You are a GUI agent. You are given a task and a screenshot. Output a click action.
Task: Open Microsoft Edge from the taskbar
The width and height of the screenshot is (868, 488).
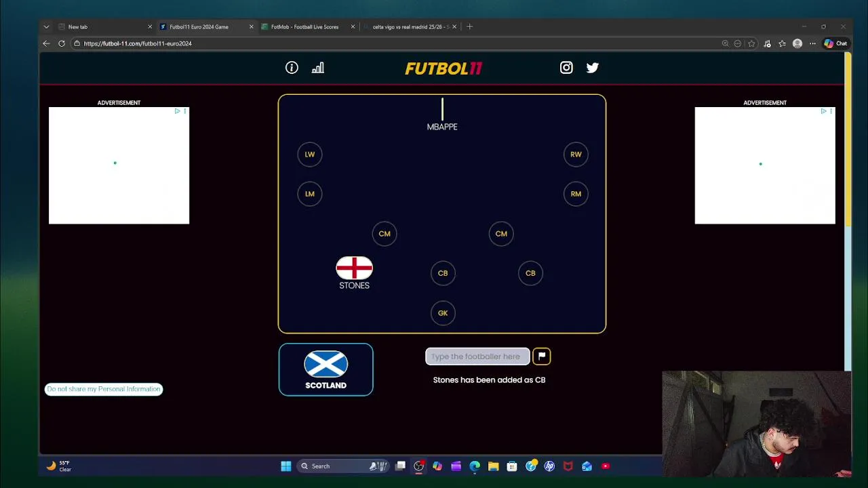[475, 466]
